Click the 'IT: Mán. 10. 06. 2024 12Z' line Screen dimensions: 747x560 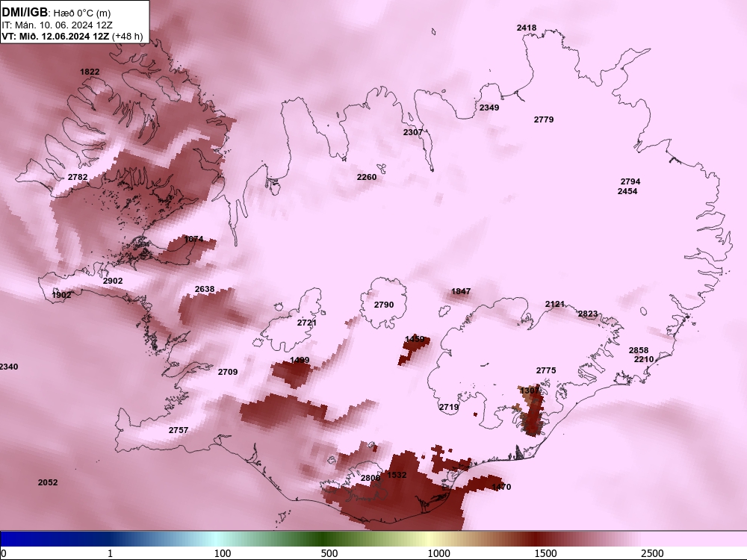(58, 25)
